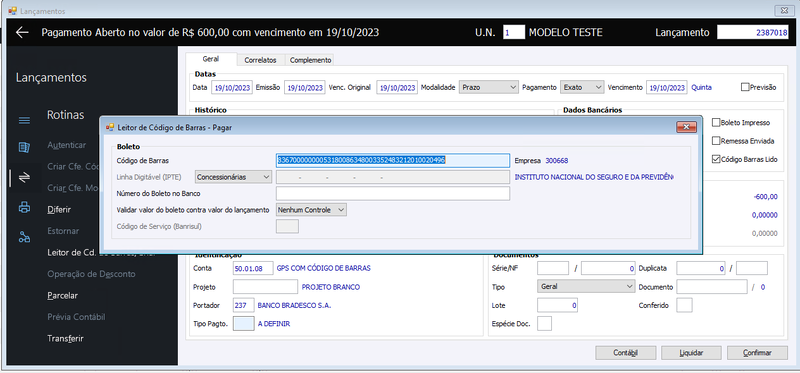The image size is (800, 373).
Task: Open the Pagamento dropdown showing Exato
Action: tap(582, 87)
